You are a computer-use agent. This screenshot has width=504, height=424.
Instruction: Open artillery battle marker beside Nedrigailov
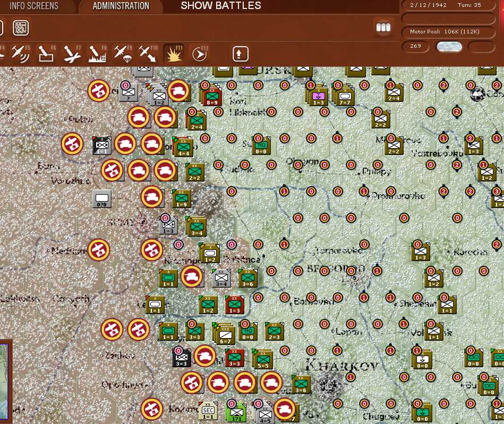[99, 250]
